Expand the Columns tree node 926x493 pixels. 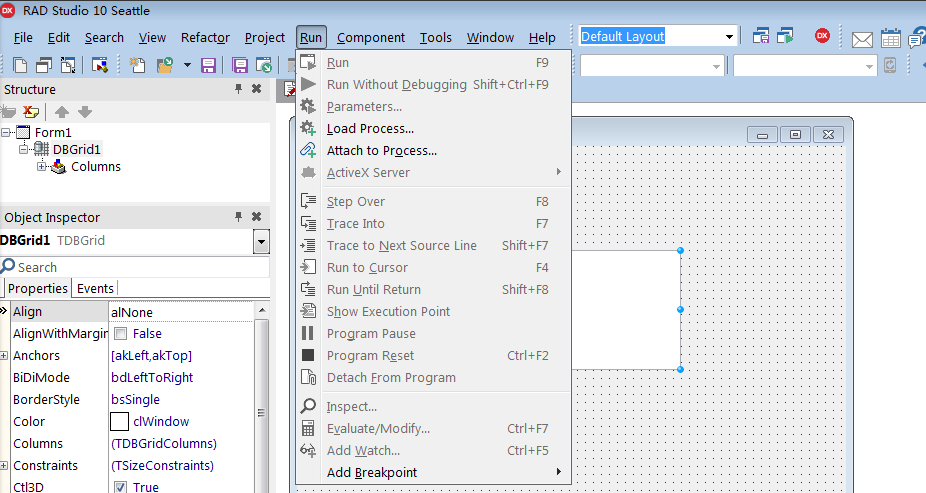(41, 166)
